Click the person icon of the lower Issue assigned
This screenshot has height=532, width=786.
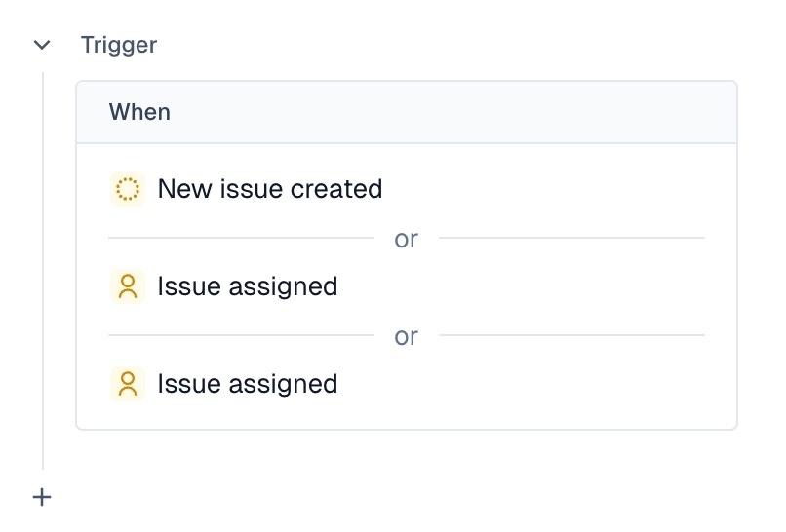pyautogui.click(x=128, y=384)
